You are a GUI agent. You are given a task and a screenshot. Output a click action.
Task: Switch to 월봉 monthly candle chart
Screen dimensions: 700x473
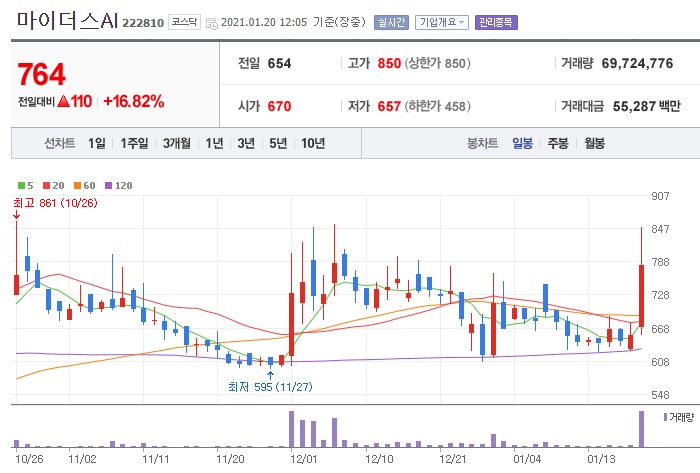pos(594,143)
